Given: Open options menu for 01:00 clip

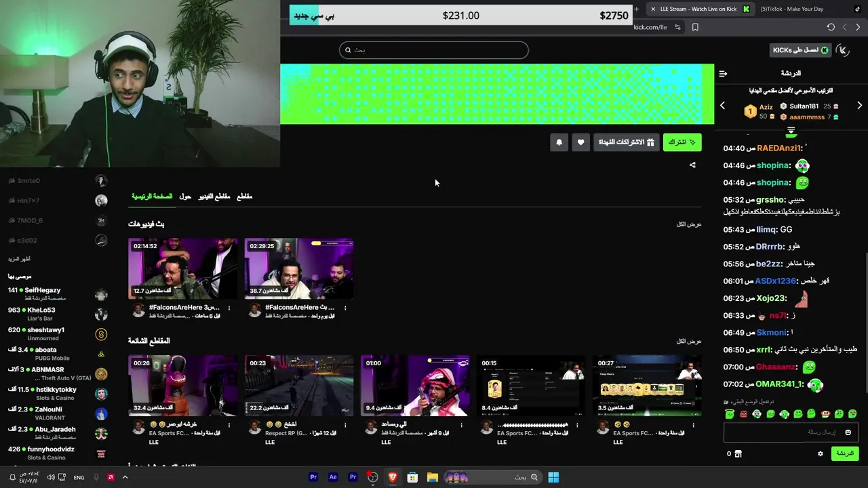Looking at the screenshot, I should [x=461, y=425].
